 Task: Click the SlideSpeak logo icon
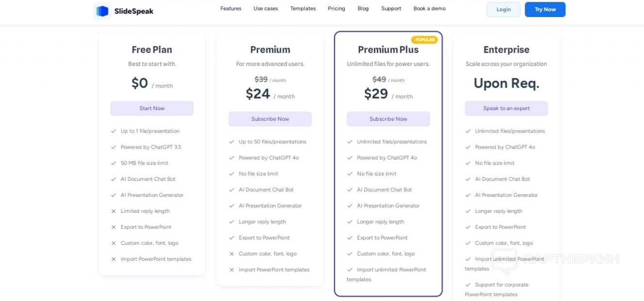tap(102, 11)
